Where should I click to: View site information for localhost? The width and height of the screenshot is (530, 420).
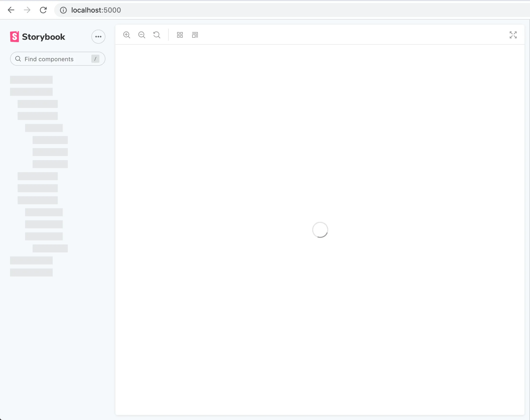63,10
